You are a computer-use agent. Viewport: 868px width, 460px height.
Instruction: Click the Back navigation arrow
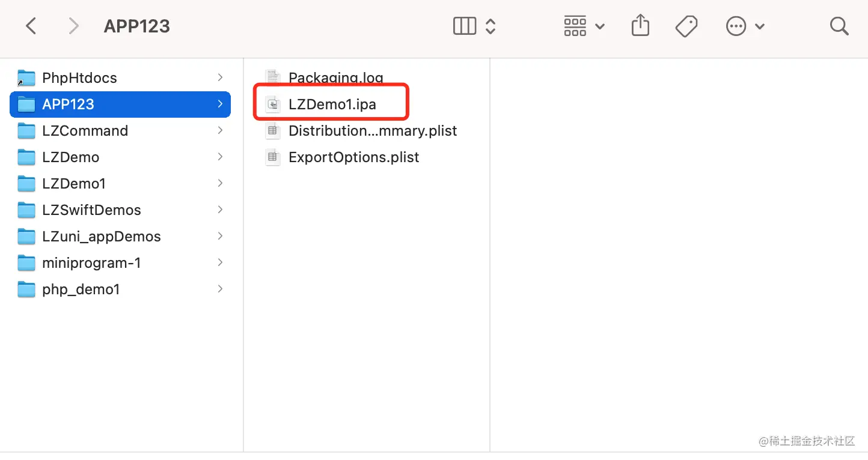point(31,26)
